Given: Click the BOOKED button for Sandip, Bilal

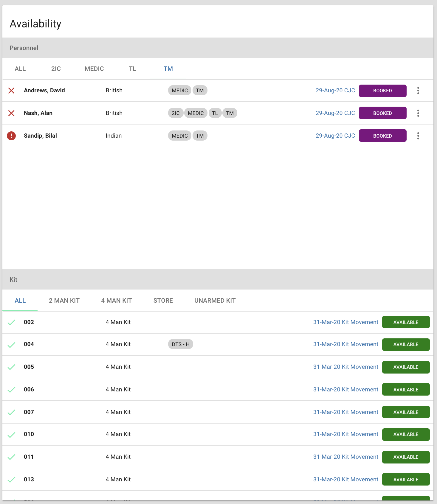Looking at the screenshot, I should pyautogui.click(x=382, y=136).
